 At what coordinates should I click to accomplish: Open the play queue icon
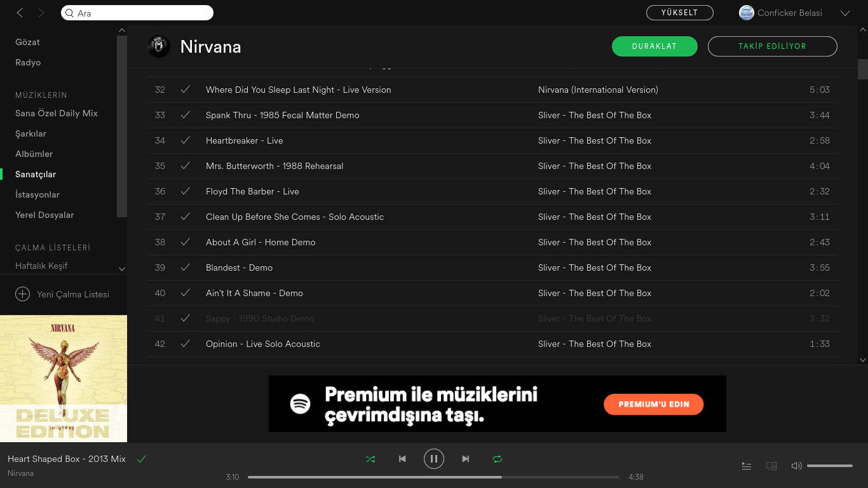coord(747,466)
